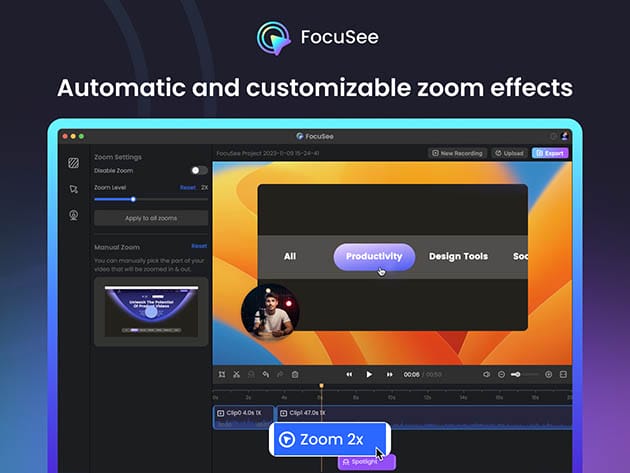Select the cursor settings sidebar icon
Screen dimensions: 630x473
coord(73,189)
